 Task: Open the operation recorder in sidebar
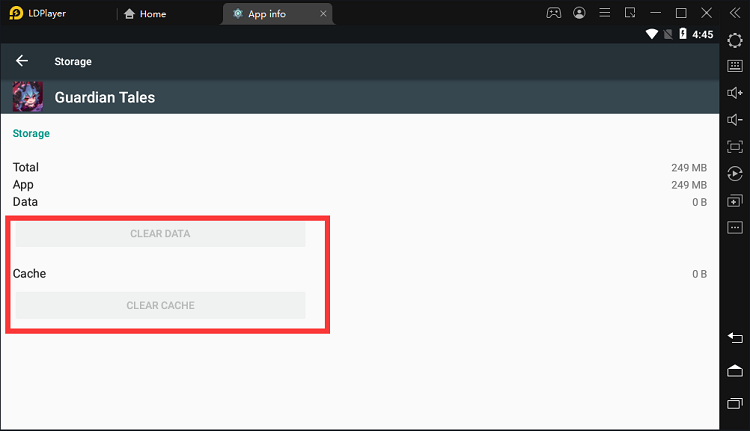point(735,174)
